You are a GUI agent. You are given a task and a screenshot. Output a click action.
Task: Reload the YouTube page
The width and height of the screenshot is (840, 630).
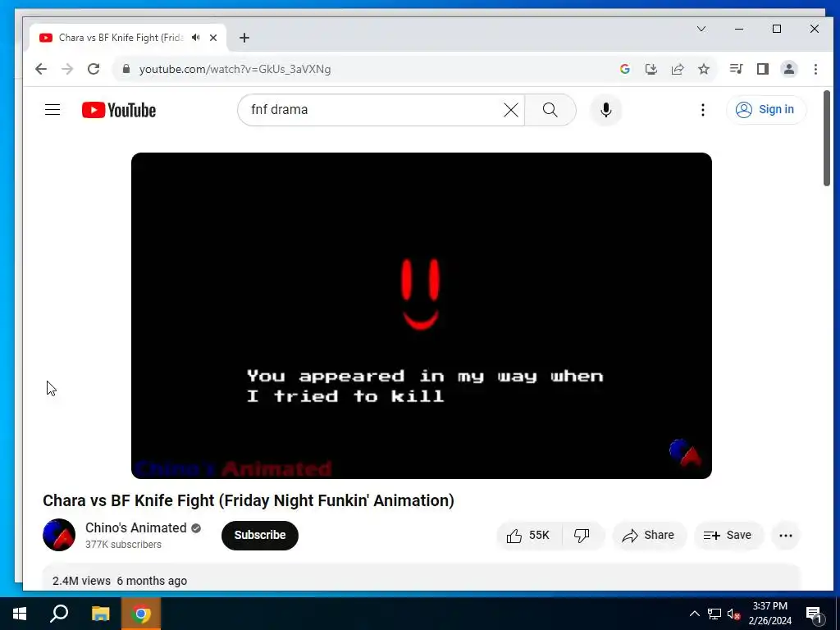click(x=94, y=69)
